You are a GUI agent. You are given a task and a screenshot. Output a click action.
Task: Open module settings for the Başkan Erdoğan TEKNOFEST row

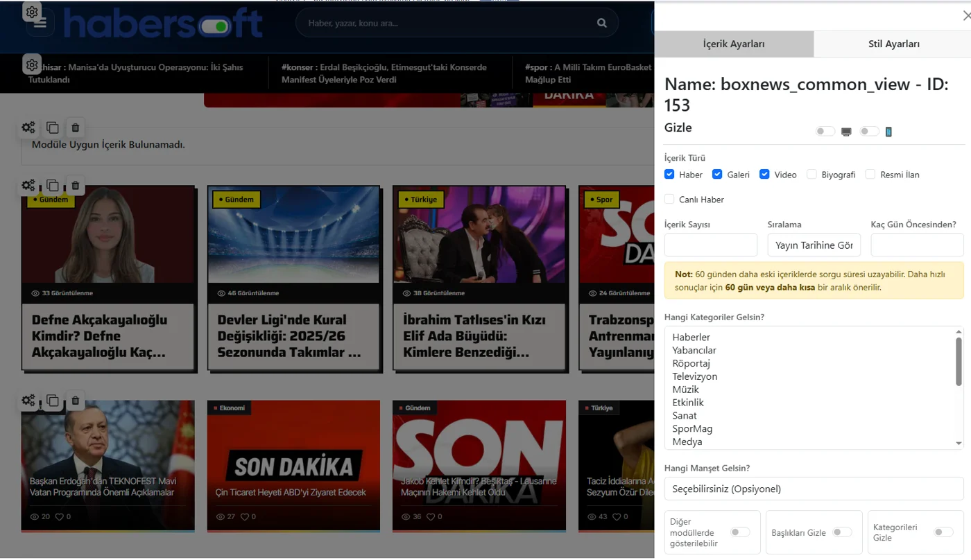(28, 401)
